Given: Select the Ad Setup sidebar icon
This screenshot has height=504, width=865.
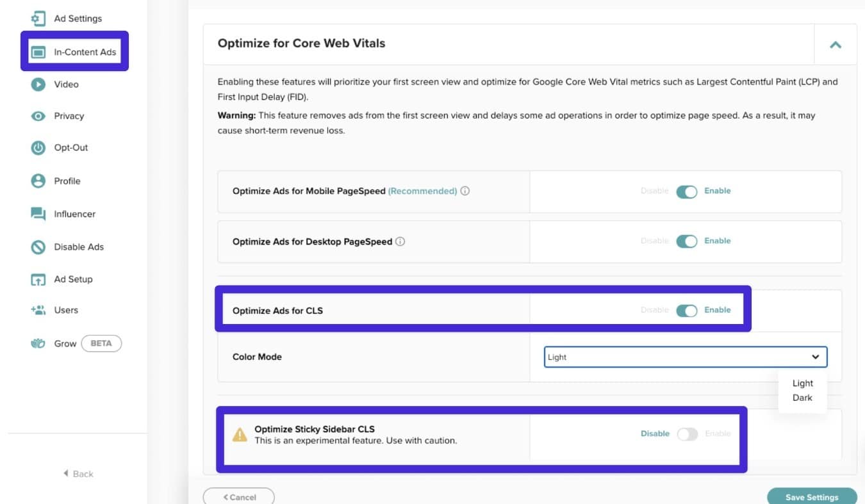Looking at the screenshot, I should (x=38, y=279).
